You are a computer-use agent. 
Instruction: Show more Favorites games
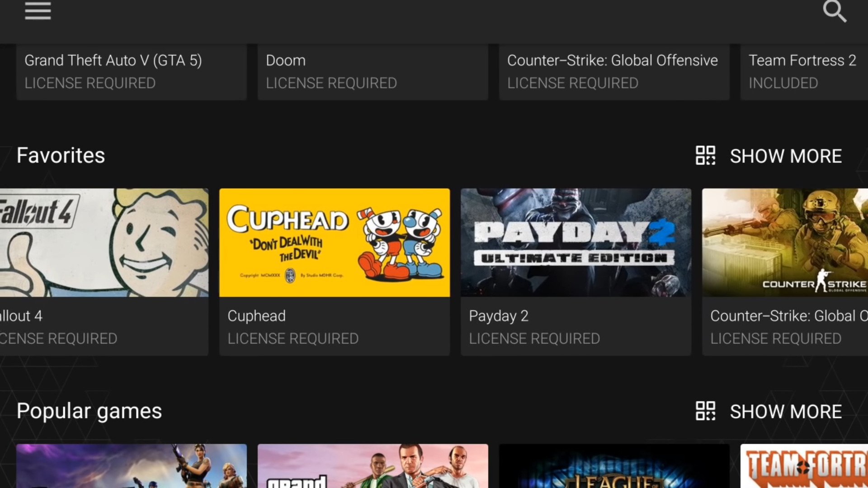click(786, 156)
